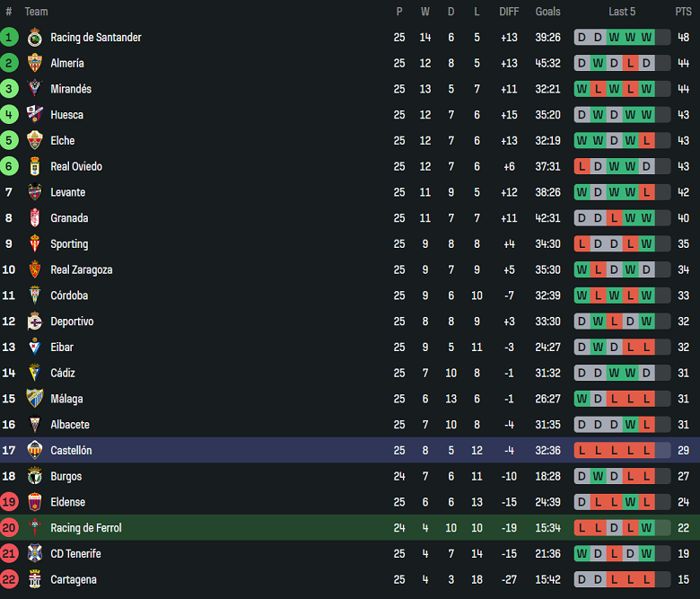Click the CD Tenerife team badge

click(x=35, y=554)
